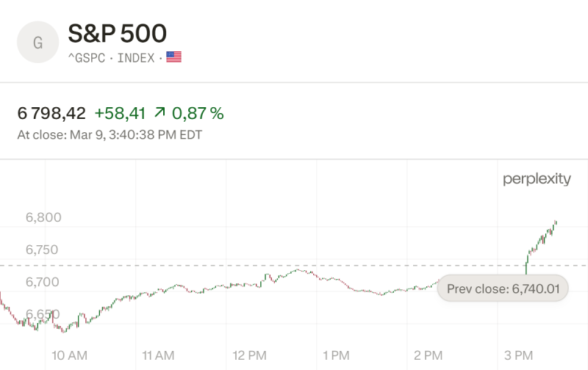Click the 2 PM time axis label

pyautogui.click(x=429, y=355)
